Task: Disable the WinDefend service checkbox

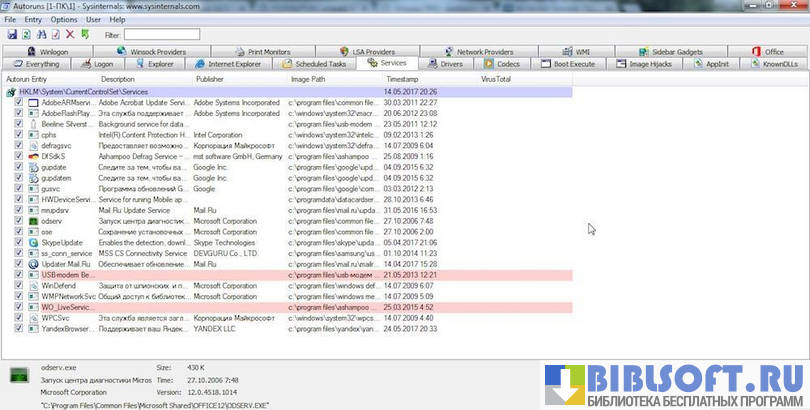Action: pos(19,286)
